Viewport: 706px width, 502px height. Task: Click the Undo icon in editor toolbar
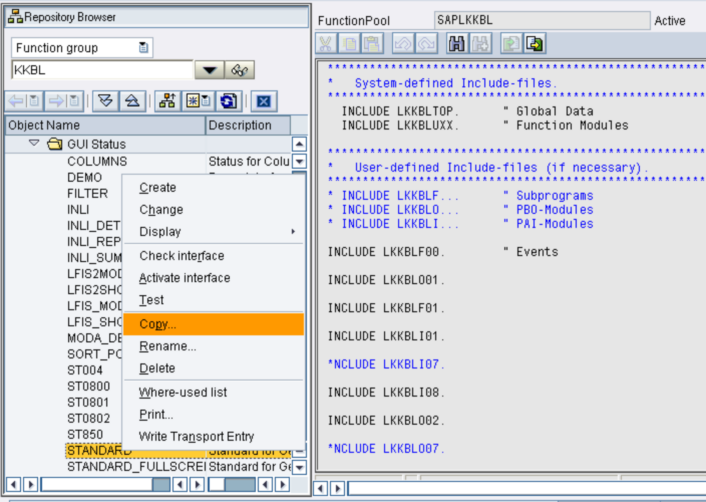point(406,44)
